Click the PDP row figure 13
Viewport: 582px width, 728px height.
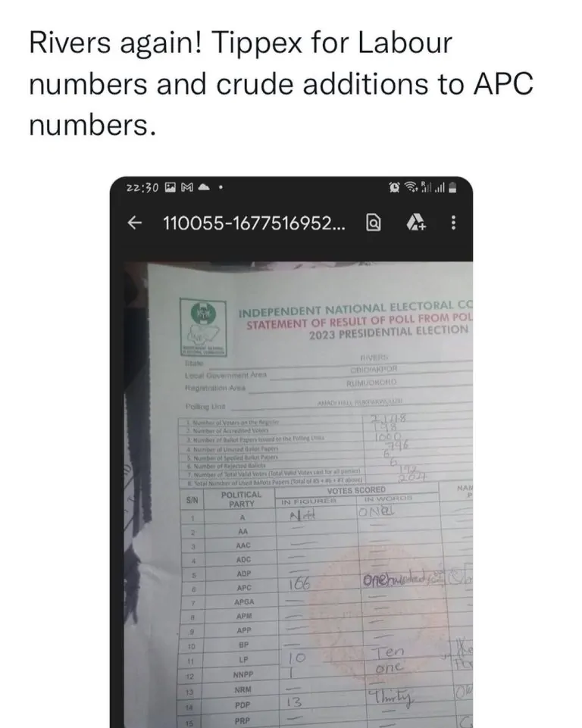point(296,703)
